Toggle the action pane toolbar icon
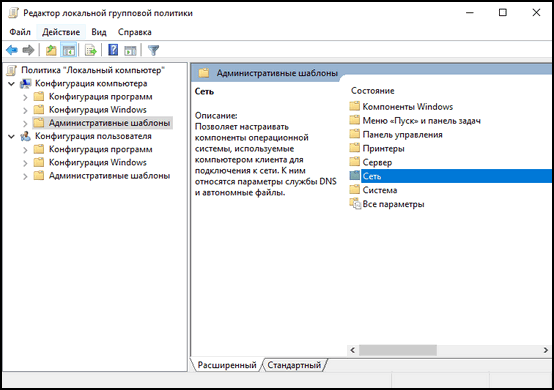 tap(130, 50)
